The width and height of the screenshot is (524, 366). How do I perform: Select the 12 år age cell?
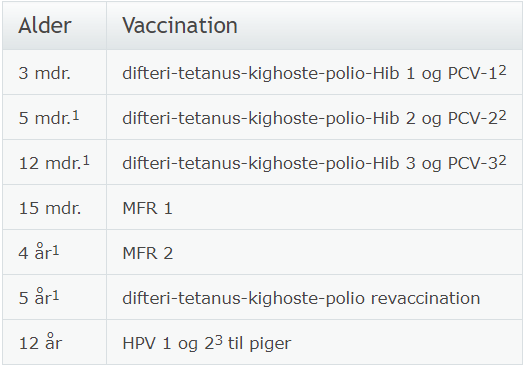(54, 342)
